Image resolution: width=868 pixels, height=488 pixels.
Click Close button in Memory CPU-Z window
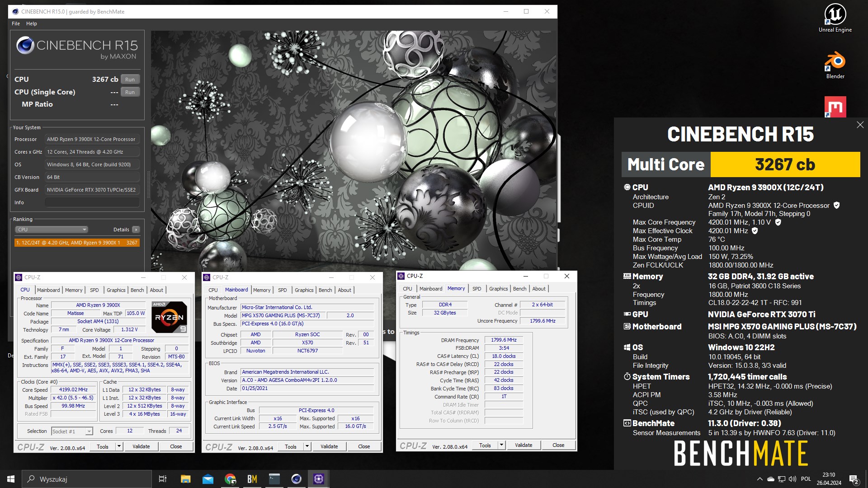pos(558,445)
